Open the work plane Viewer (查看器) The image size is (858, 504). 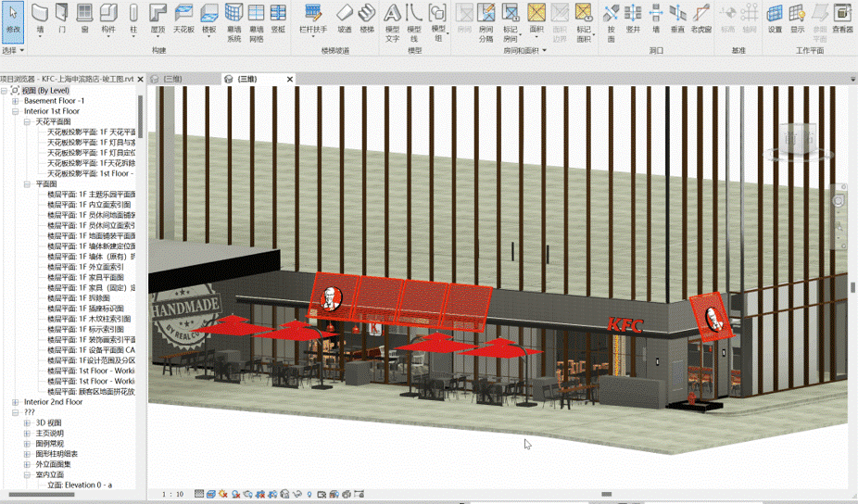(x=842, y=17)
